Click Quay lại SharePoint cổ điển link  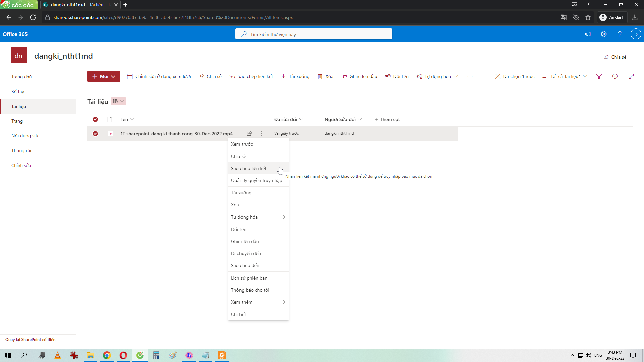(x=30, y=340)
